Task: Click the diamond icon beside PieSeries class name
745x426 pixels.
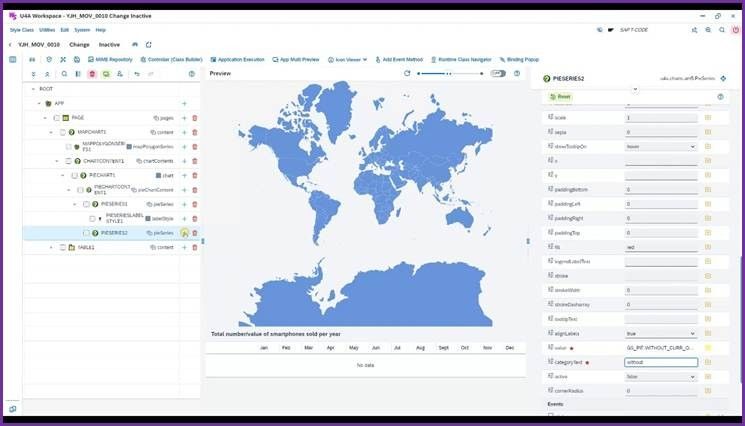Action: [723, 78]
